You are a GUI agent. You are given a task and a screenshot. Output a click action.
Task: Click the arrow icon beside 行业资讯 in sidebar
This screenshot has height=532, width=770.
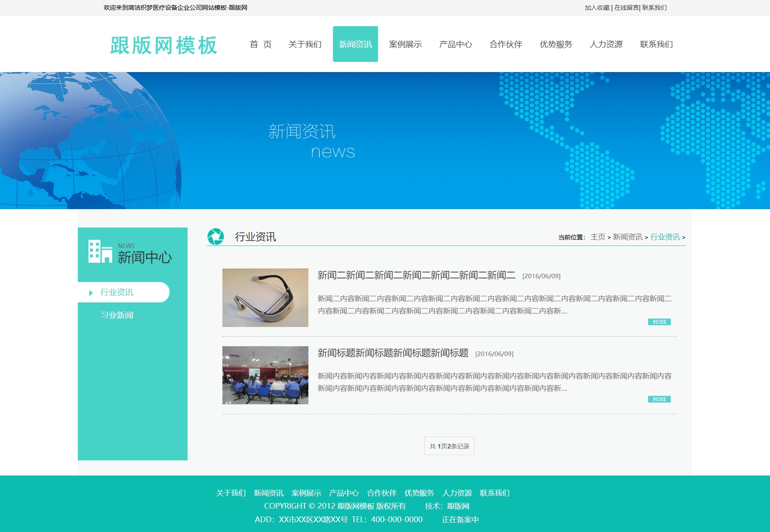[x=91, y=293]
